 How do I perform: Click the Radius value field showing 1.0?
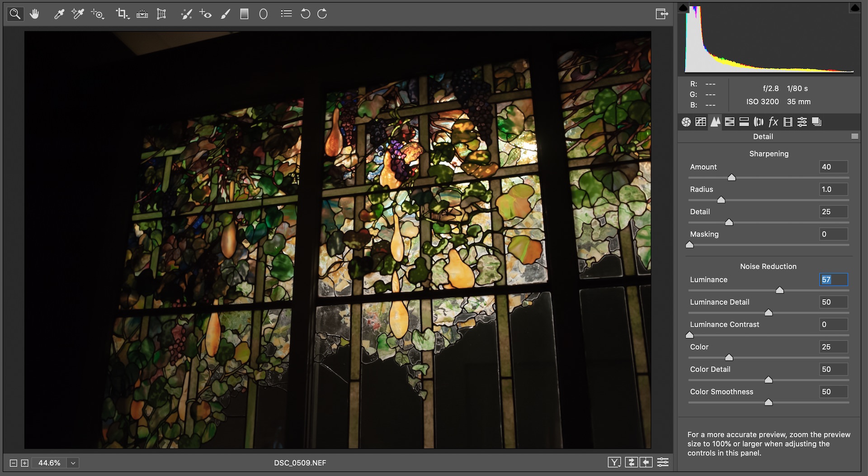(833, 189)
